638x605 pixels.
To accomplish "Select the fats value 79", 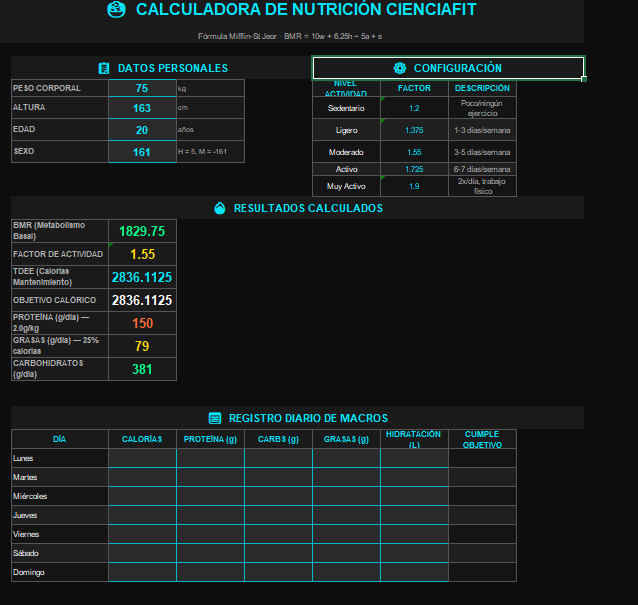I will pyautogui.click(x=142, y=346).
